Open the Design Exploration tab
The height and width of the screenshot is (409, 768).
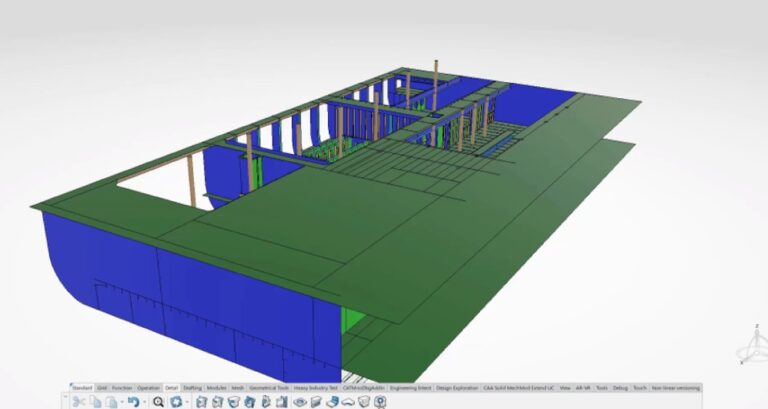coord(456,387)
